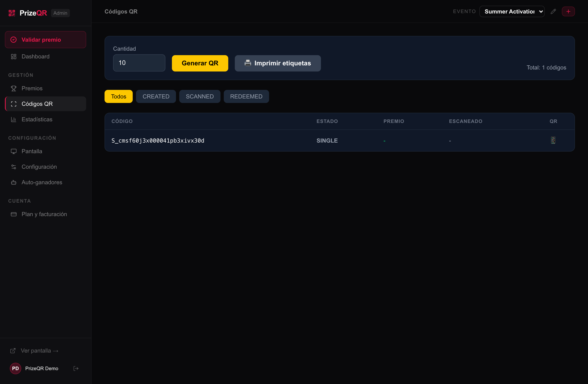
Task: Follow the Ver pantalla link
Action: pyautogui.click(x=40, y=351)
